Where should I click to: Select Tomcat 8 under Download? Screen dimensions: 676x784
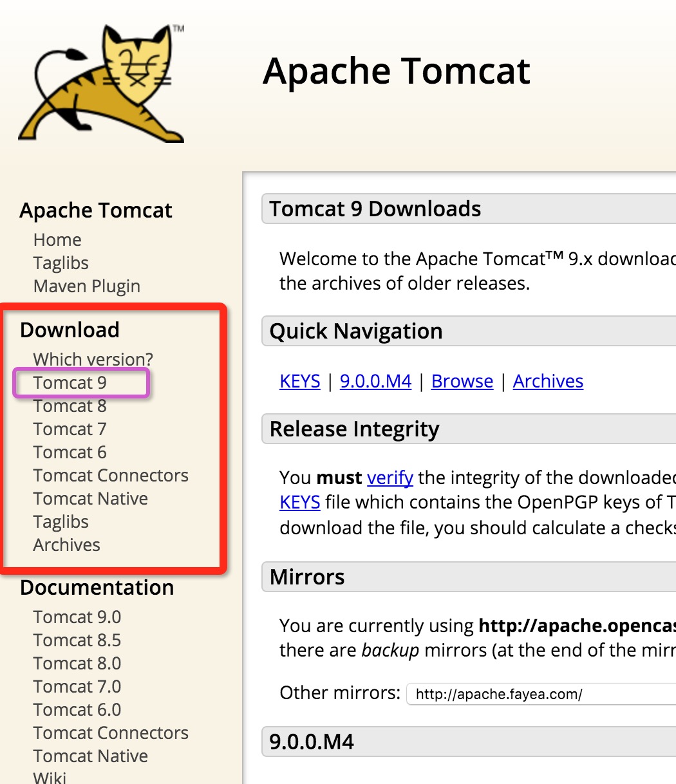click(x=70, y=406)
